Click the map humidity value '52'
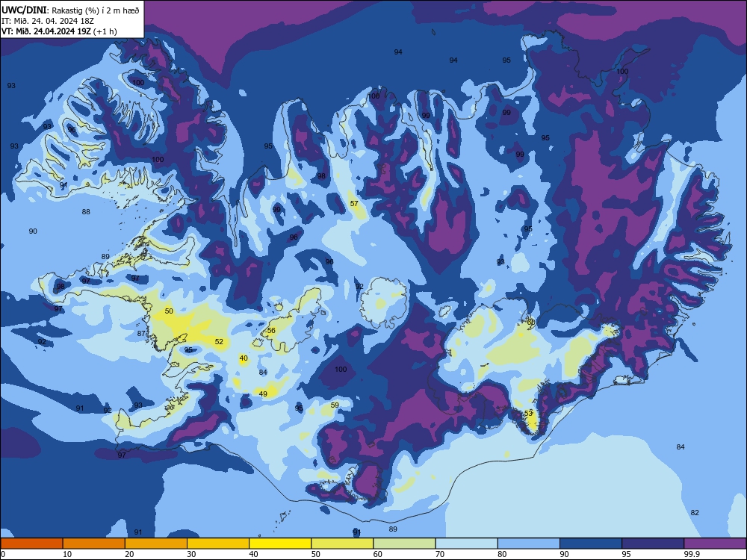This screenshot has height=560, width=747. [219, 341]
